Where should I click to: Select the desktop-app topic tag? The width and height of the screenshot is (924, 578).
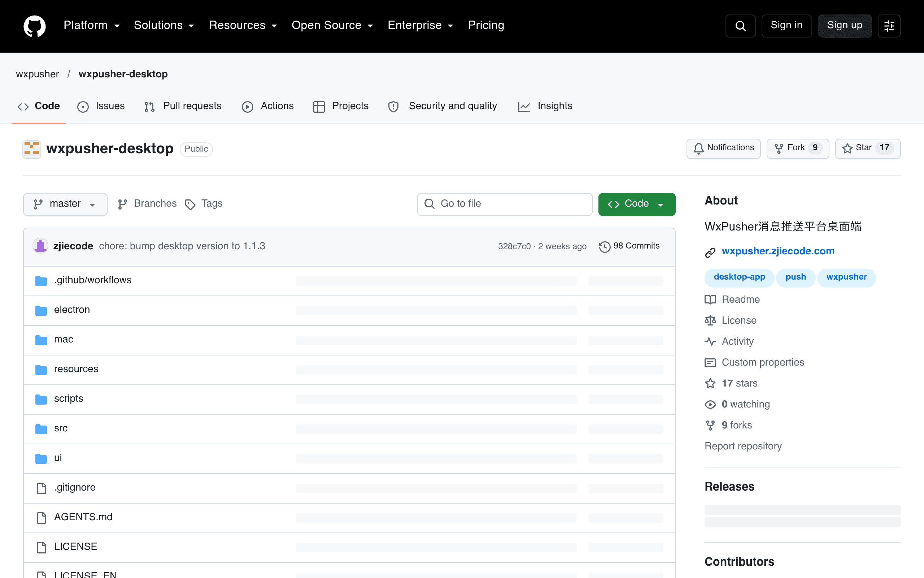tap(739, 277)
